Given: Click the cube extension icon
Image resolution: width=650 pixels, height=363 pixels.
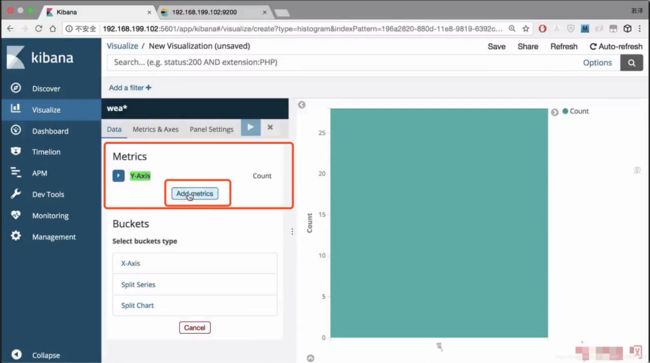Looking at the screenshot, I should pyautogui.click(x=627, y=29).
